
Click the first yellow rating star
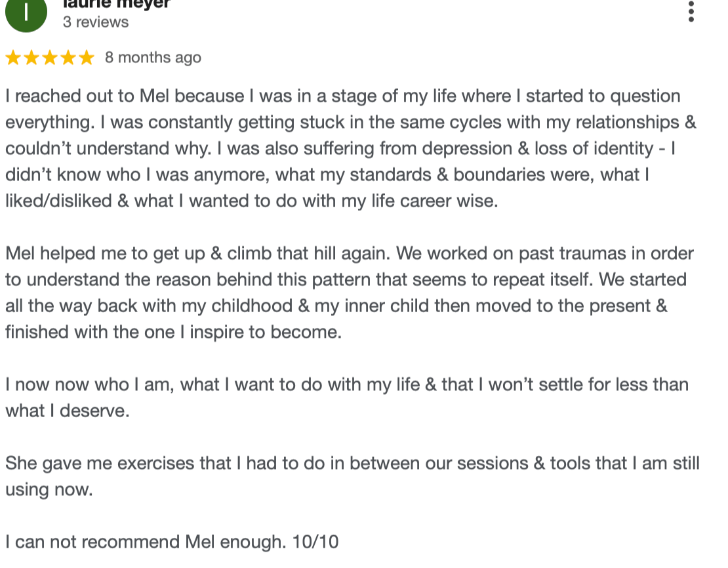click(13, 58)
